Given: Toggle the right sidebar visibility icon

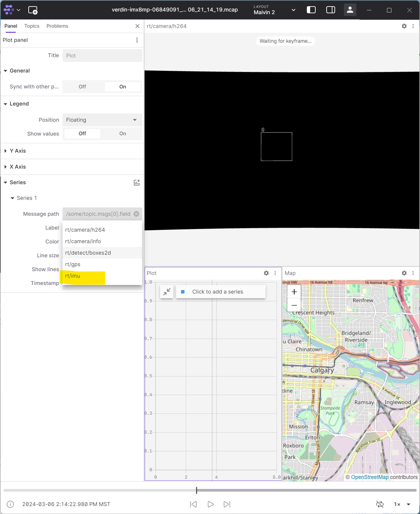Looking at the screenshot, I should [330, 10].
